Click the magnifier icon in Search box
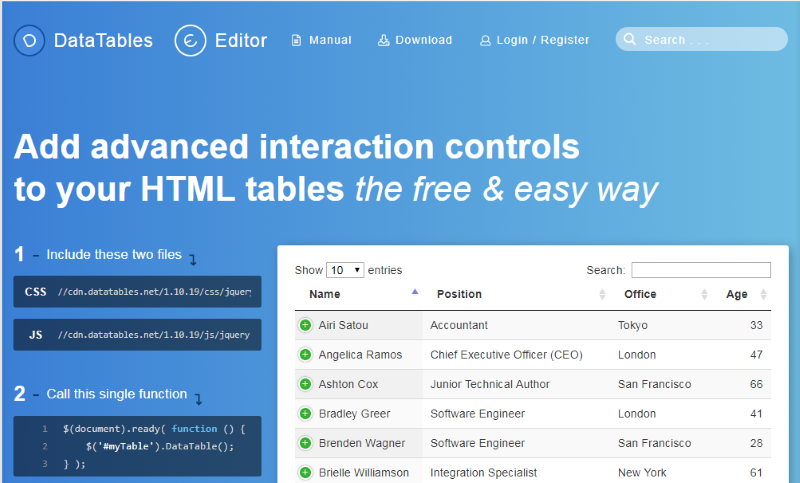800x483 pixels. 630,39
